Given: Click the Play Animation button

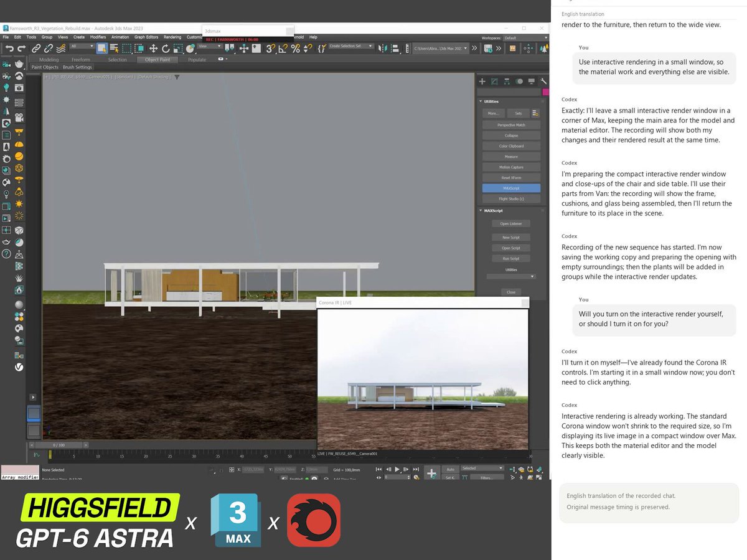Looking at the screenshot, I should click(397, 469).
